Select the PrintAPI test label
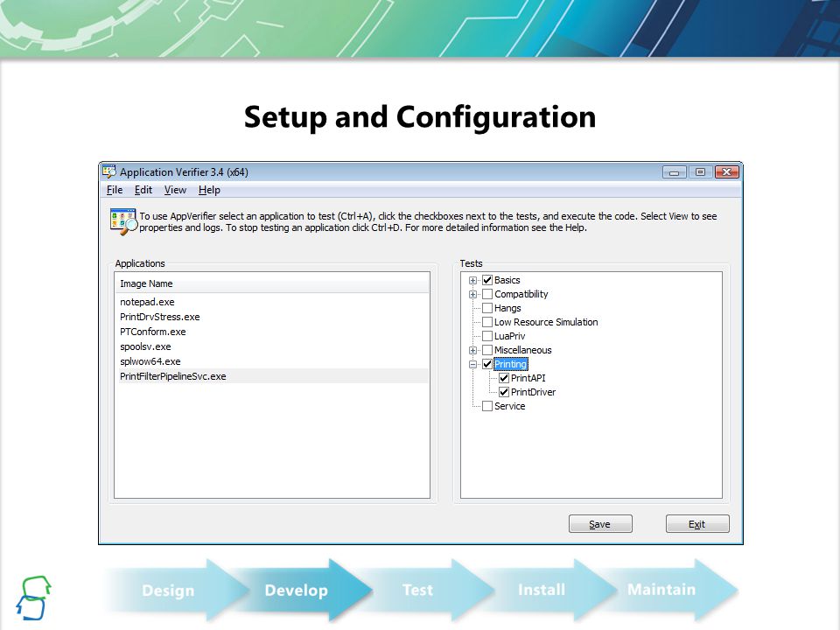Image resolution: width=840 pixels, height=630 pixels. 528,378
